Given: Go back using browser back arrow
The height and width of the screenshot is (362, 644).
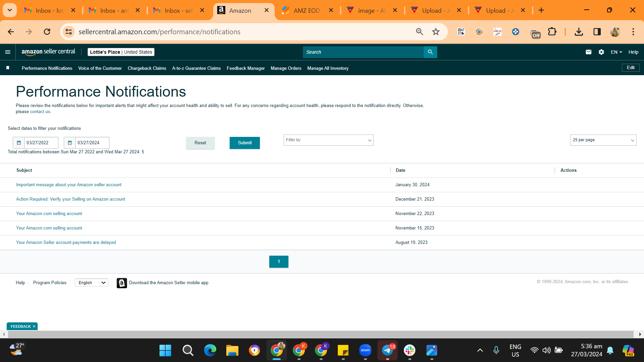Looking at the screenshot, I should pos(11,32).
